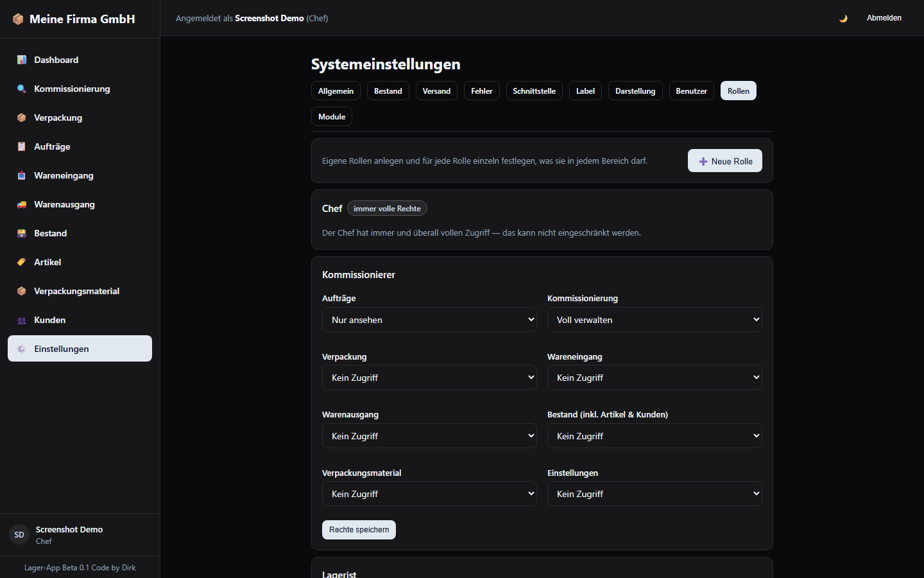Open the Kommissionierung permission dropdown
924x578 pixels.
[x=654, y=320]
